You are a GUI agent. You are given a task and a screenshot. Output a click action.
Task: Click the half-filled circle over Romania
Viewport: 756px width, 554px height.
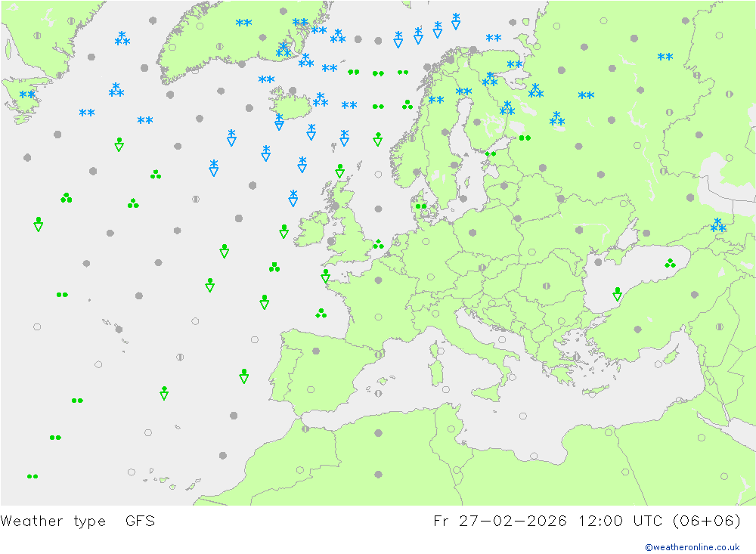(x=547, y=286)
